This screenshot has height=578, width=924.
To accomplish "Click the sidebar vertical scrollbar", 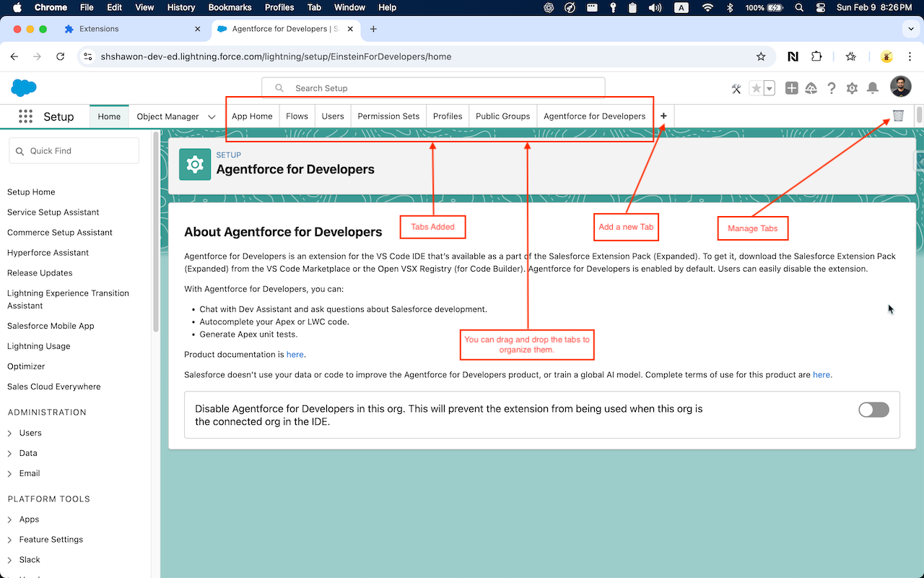I will 156,231.
